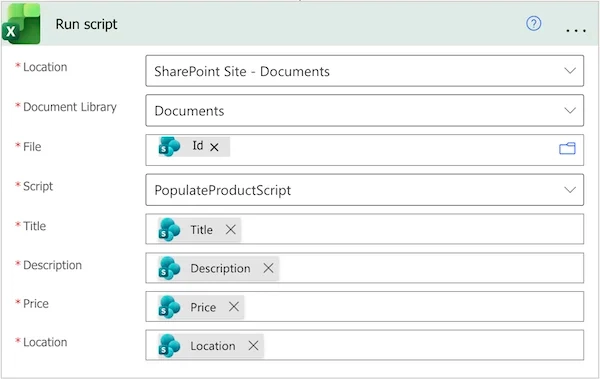Remove the Id token from File field
600x379 pixels.
(x=214, y=147)
